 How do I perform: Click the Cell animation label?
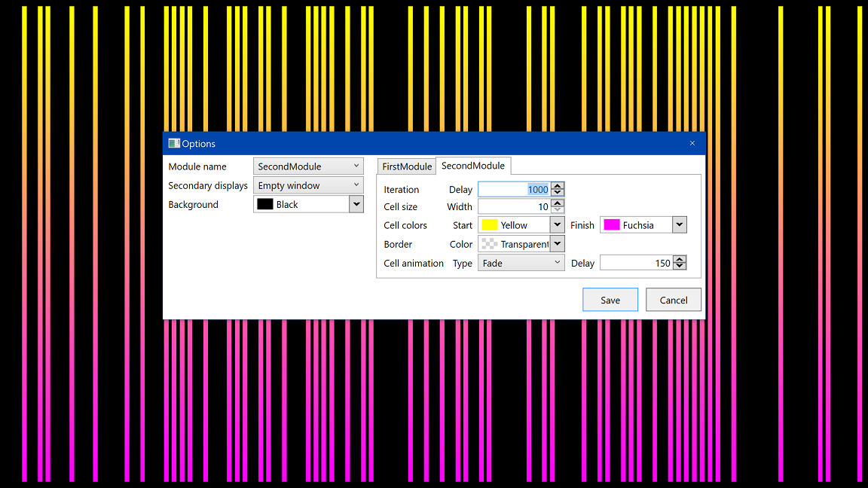point(414,264)
